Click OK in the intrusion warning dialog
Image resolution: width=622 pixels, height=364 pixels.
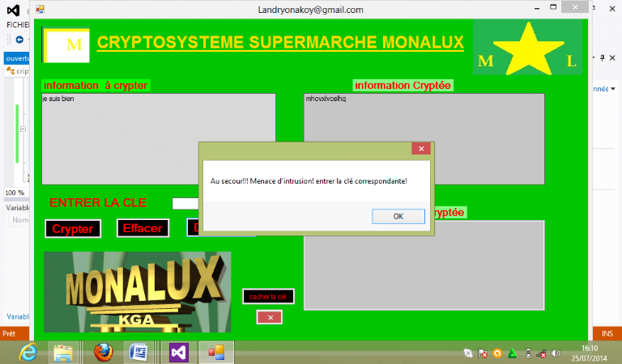pyautogui.click(x=398, y=216)
